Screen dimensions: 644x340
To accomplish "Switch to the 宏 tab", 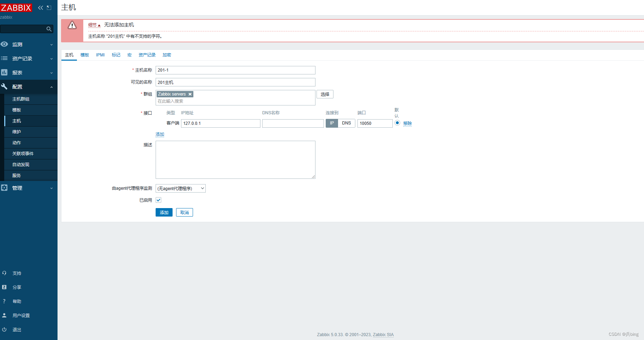I will (130, 55).
